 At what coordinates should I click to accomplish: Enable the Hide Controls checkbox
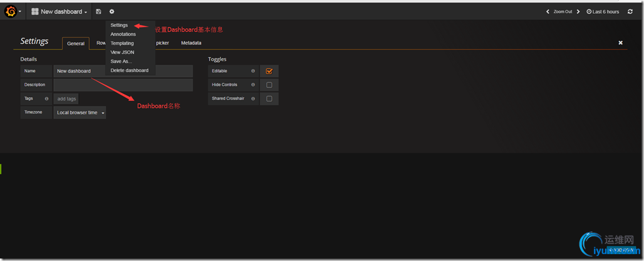269,85
